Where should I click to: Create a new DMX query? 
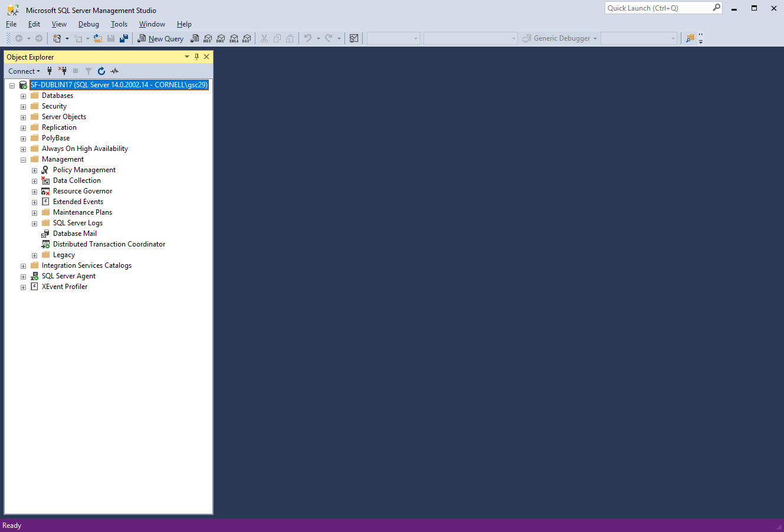tap(221, 38)
